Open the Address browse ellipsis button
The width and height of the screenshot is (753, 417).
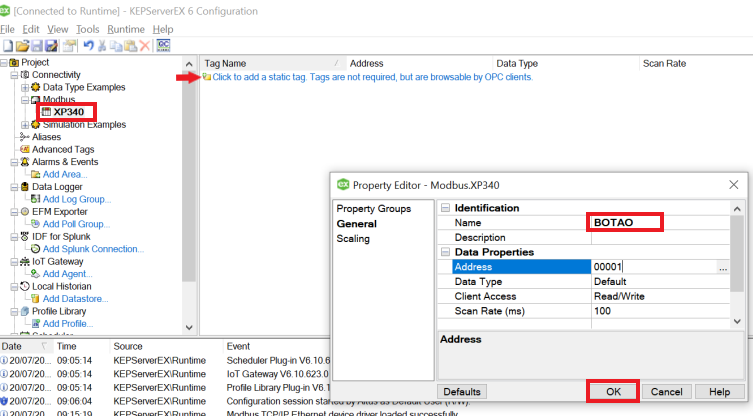point(722,268)
